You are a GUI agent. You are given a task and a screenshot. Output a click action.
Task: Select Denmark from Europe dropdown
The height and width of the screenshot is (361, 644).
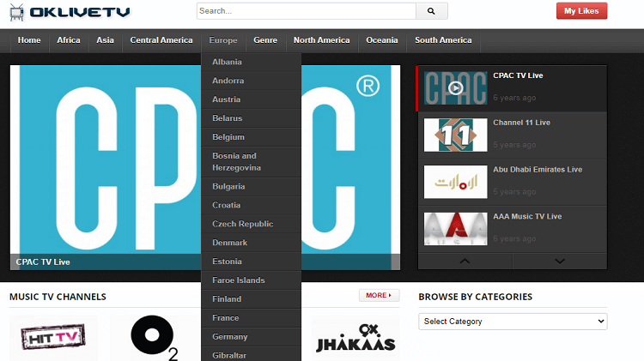pyautogui.click(x=251, y=243)
